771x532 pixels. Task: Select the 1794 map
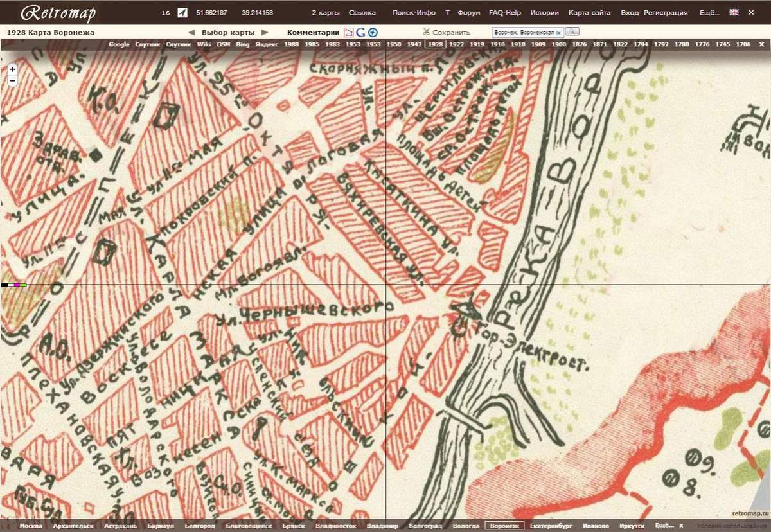641,44
